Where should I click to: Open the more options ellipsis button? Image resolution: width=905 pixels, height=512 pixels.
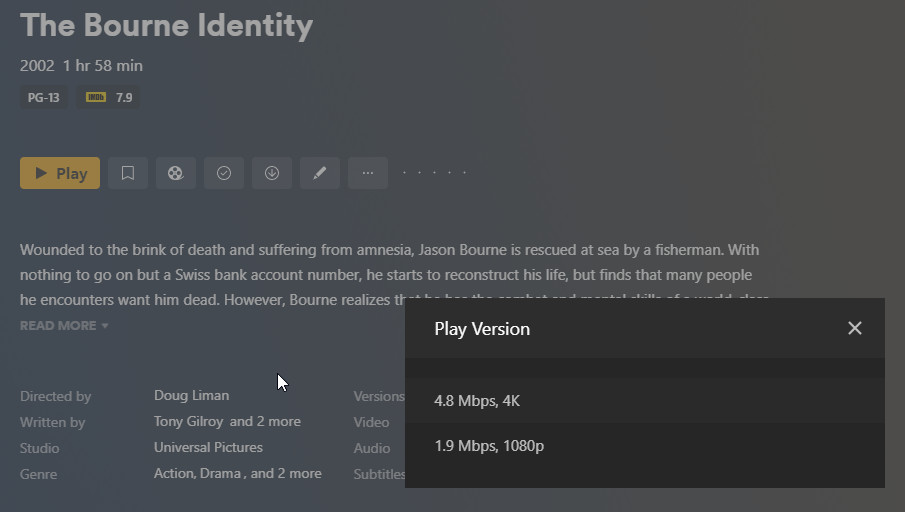[x=368, y=173]
